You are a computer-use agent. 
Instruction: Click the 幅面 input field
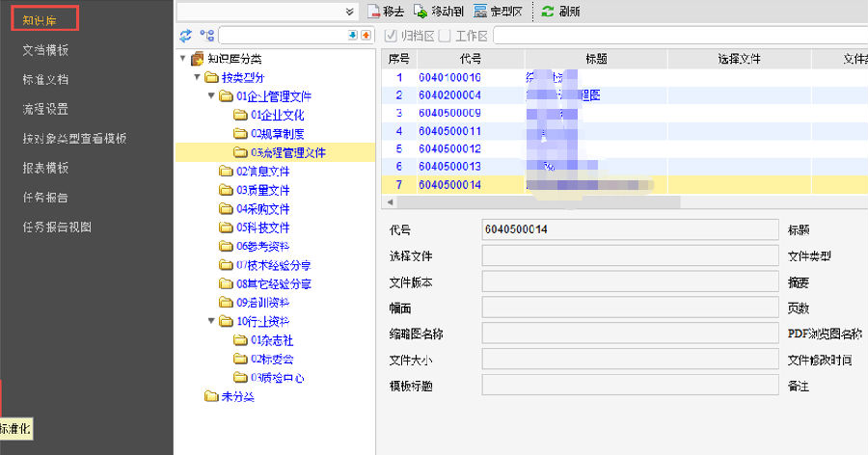click(630, 308)
